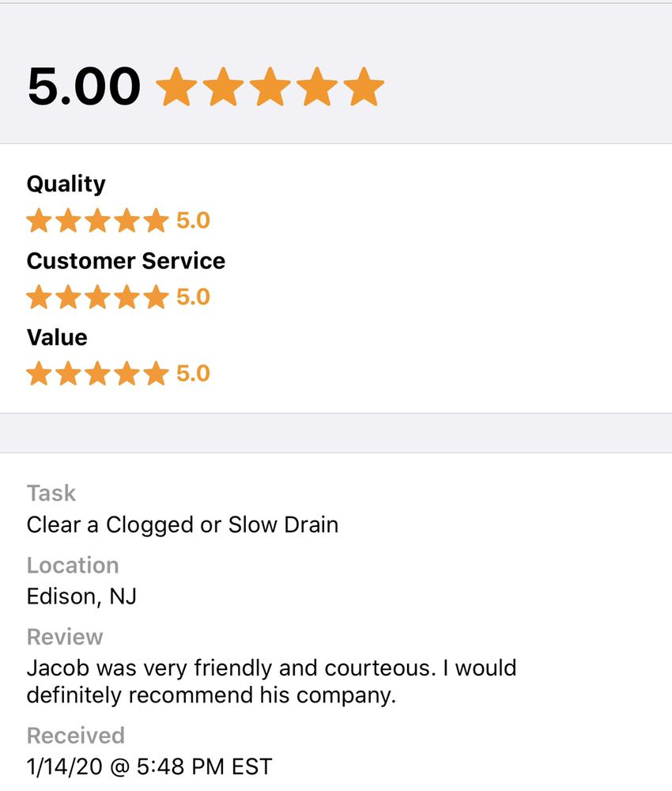This screenshot has width=672, height=791.
Task: Select the fifth large overall rating star
Action: pyautogui.click(x=364, y=87)
